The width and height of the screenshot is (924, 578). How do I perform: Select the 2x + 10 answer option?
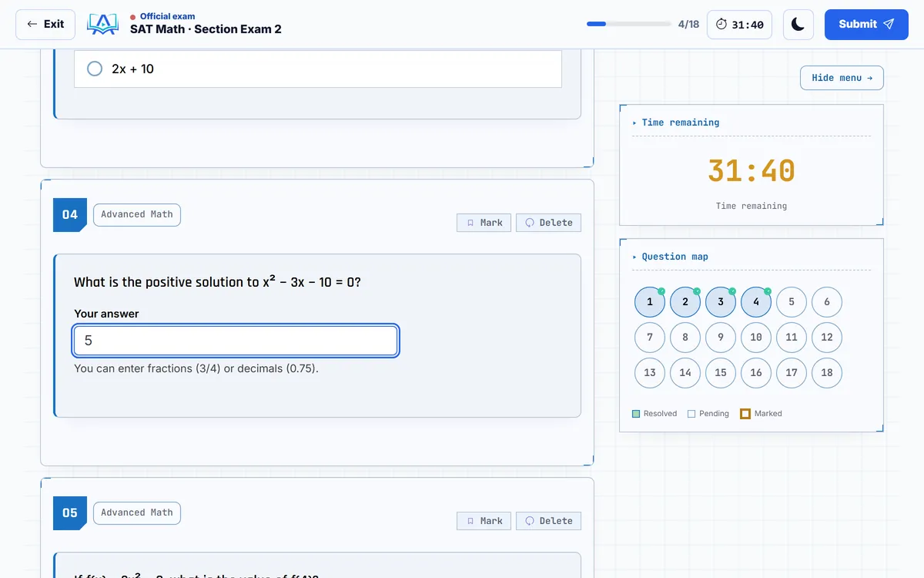click(x=318, y=69)
